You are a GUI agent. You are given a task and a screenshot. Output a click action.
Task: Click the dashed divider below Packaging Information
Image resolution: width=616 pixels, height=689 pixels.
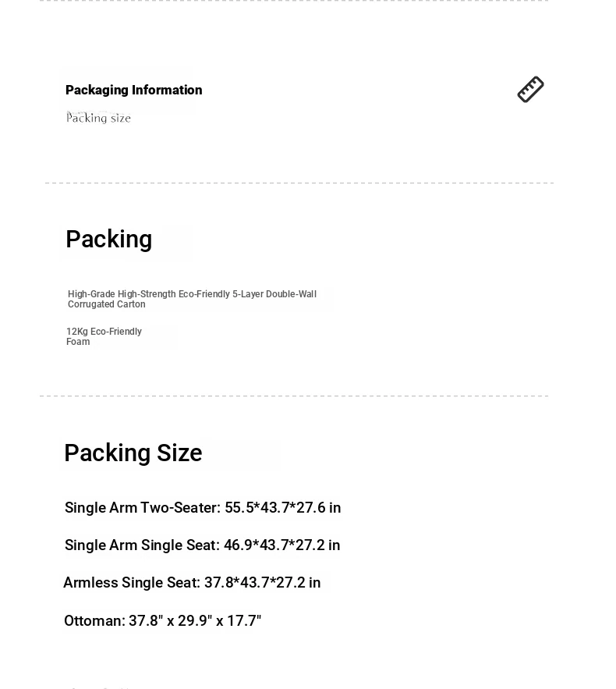tap(299, 183)
